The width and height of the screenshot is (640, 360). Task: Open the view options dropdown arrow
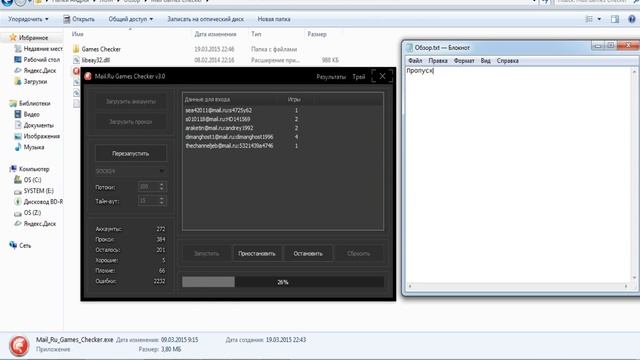click(599, 19)
